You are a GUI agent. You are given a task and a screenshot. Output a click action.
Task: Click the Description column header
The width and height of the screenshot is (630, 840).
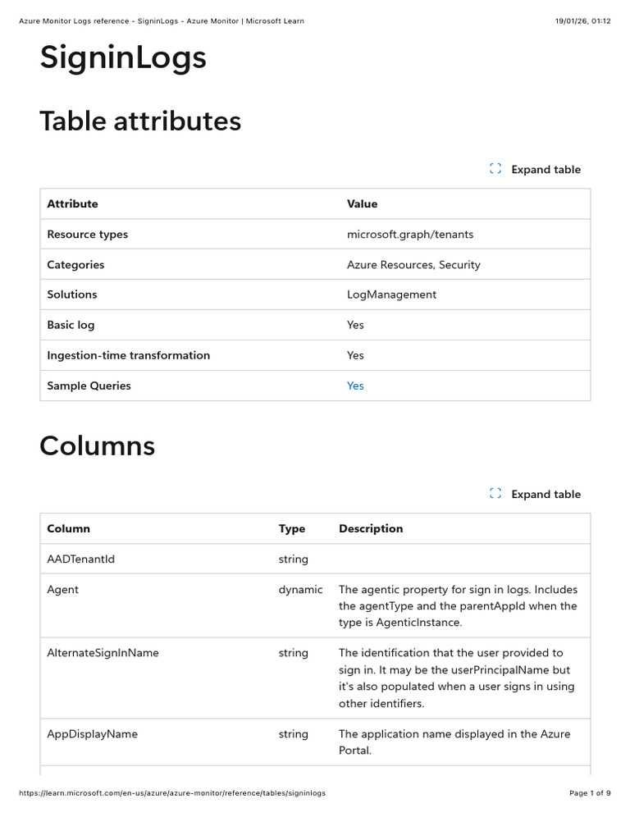point(371,528)
